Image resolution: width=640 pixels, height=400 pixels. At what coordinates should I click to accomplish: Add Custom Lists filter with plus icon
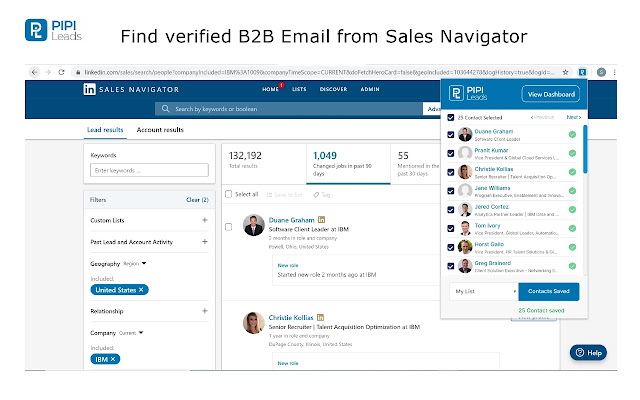205,220
